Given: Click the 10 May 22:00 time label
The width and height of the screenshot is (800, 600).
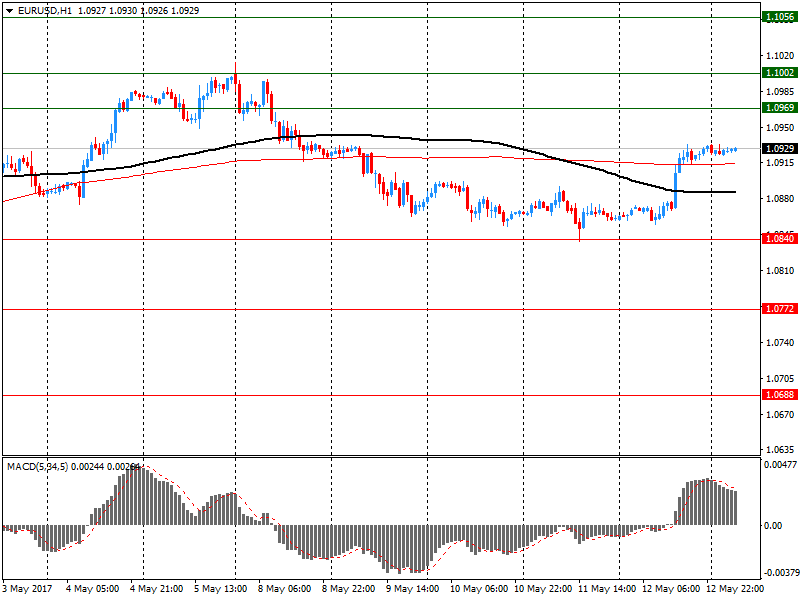Looking at the screenshot, I should [x=543, y=589].
